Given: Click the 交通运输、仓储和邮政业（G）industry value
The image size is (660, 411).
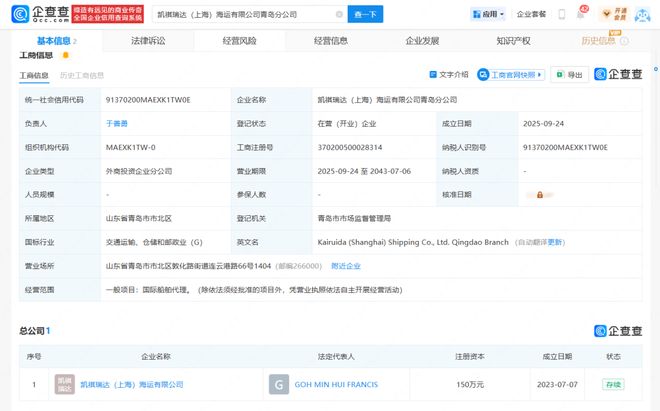Looking at the screenshot, I should [154, 242].
